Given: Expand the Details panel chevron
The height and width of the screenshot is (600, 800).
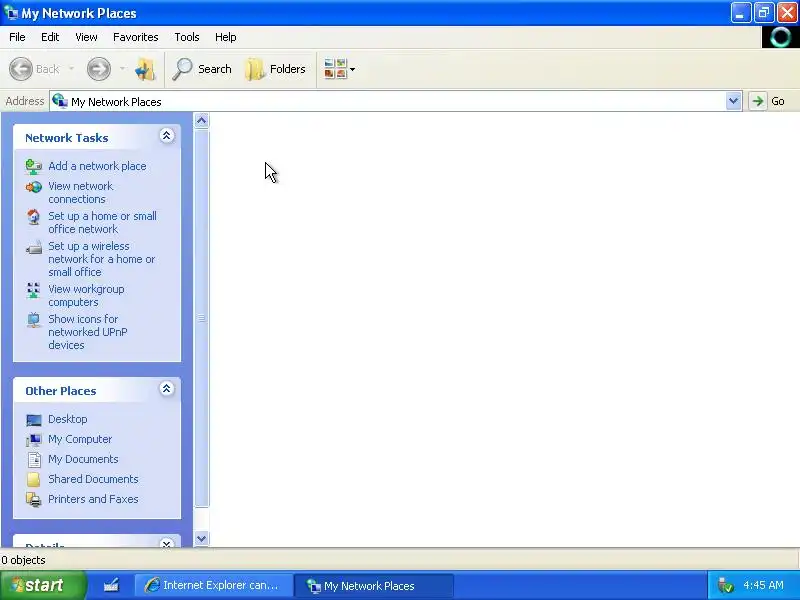Looking at the screenshot, I should (166, 543).
